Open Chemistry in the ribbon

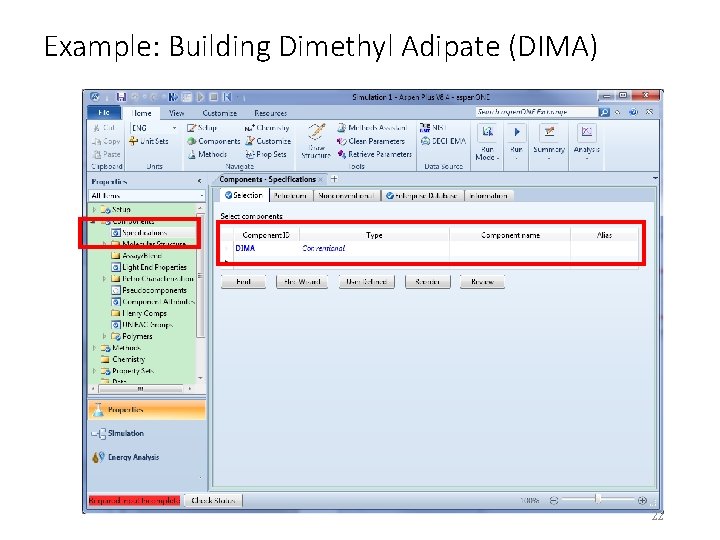click(267, 128)
